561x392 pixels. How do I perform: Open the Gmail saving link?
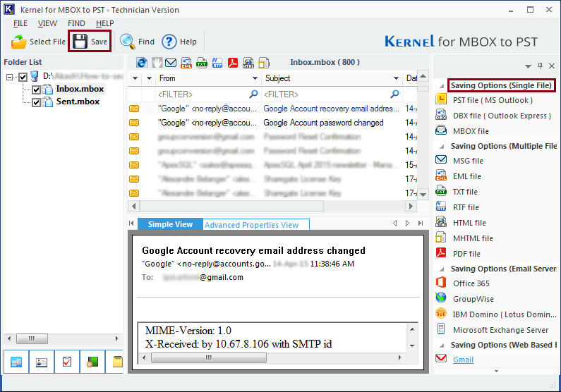[463, 360]
